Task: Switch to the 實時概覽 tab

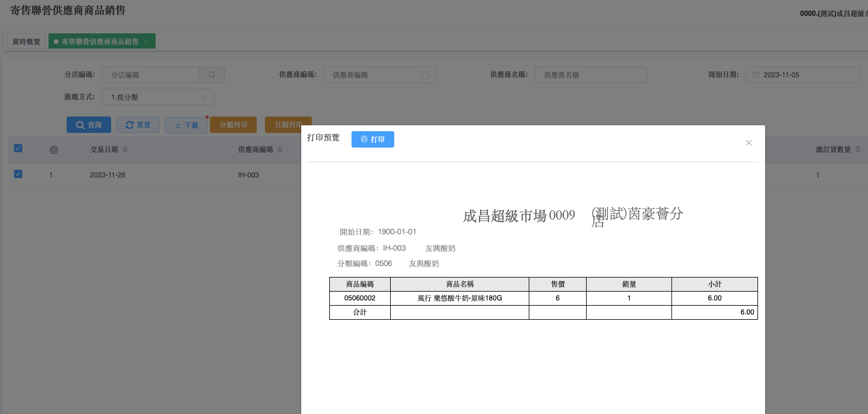Action: (26, 42)
